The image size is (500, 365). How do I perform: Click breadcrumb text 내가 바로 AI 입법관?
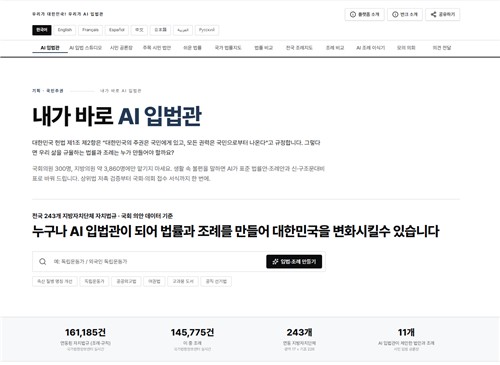point(121,91)
